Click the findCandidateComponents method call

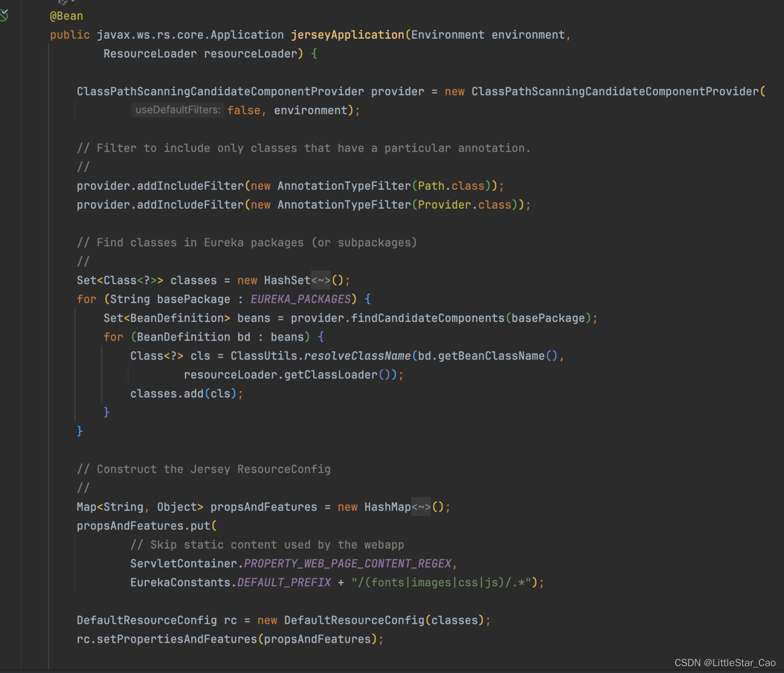pyautogui.click(x=428, y=318)
